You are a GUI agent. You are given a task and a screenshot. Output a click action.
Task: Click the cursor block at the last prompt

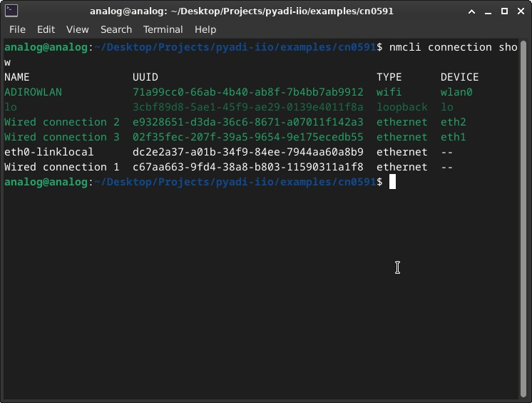pyautogui.click(x=392, y=182)
